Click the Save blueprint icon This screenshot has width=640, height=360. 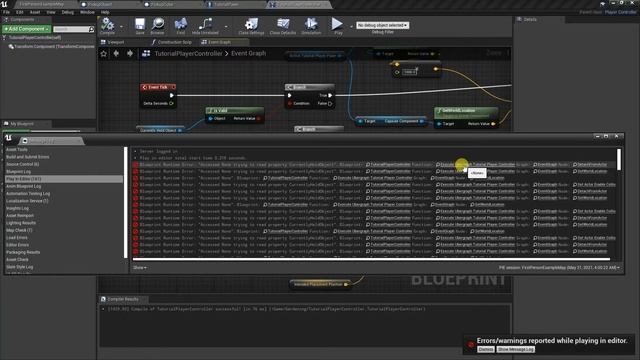(x=140, y=26)
